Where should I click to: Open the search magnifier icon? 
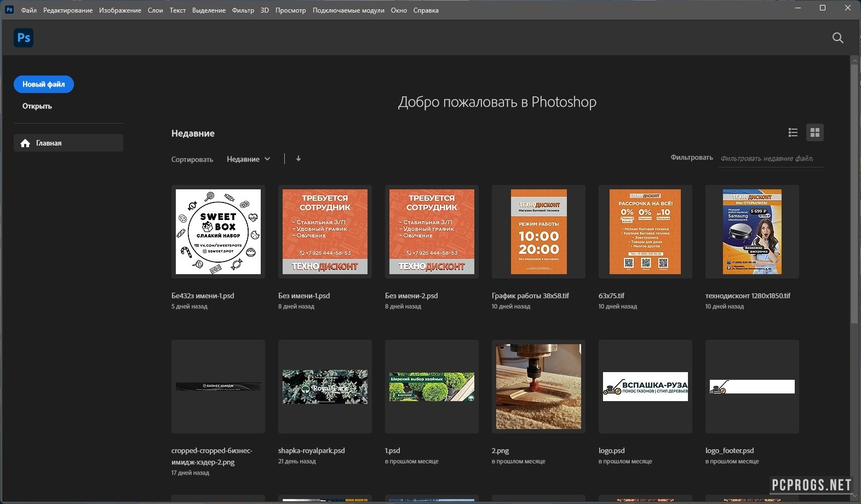(x=837, y=38)
